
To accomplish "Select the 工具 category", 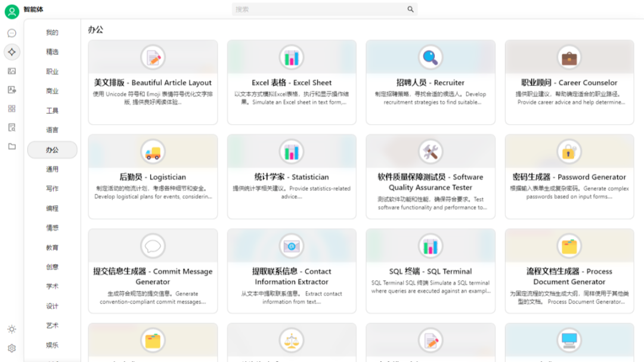I will (x=52, y=110).
